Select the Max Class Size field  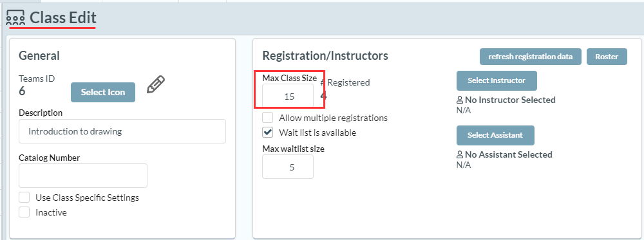(288, 97)
